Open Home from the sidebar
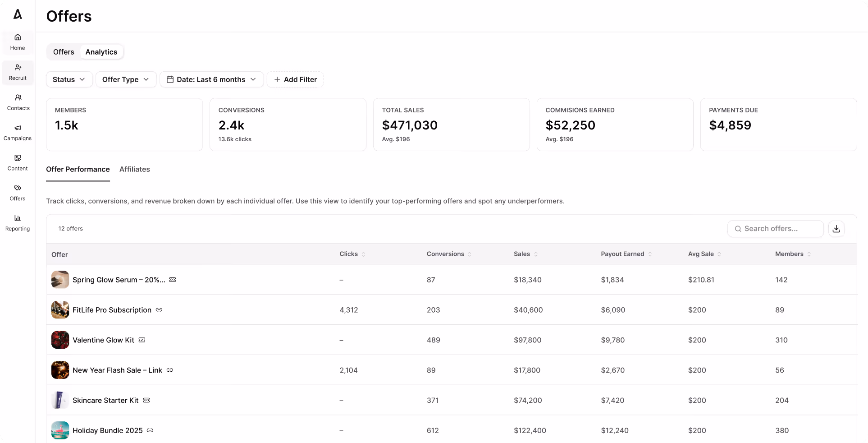The width and height of the screenshot is (868, 443). click(x=18, y=42)
